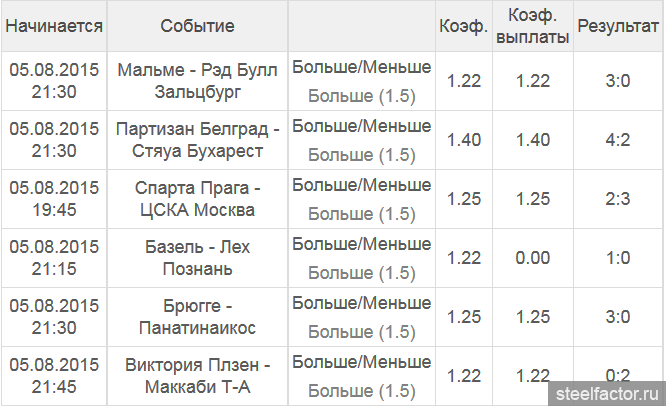The image size is (666, 406).
Task: Click Больше (1.5) in the Брюгге row
Action: click(362, 331)
